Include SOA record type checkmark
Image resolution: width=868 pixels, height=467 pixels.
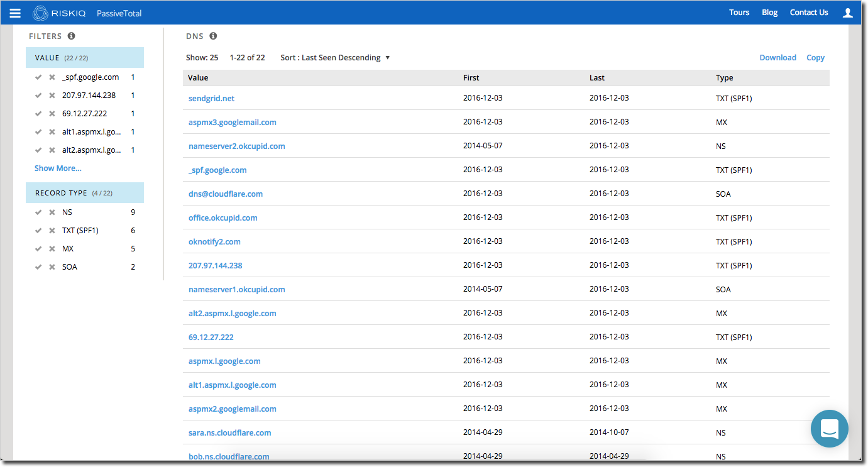(x=38, y=267)
